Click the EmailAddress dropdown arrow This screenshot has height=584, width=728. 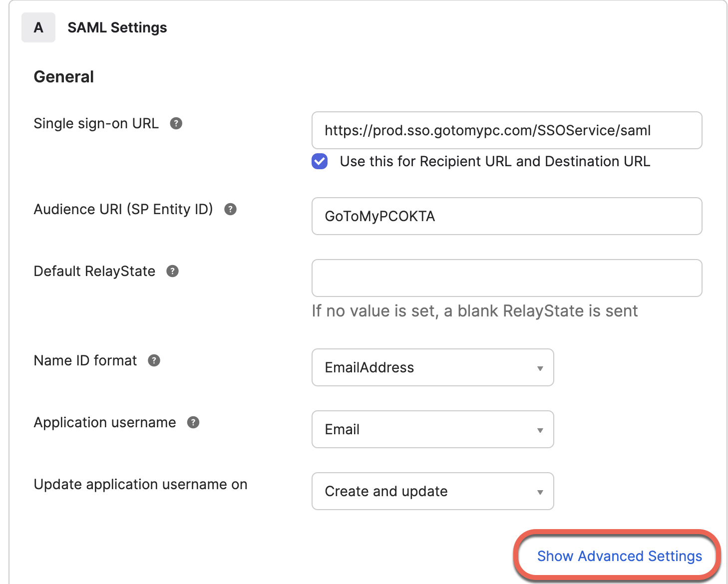coord(540,368)
